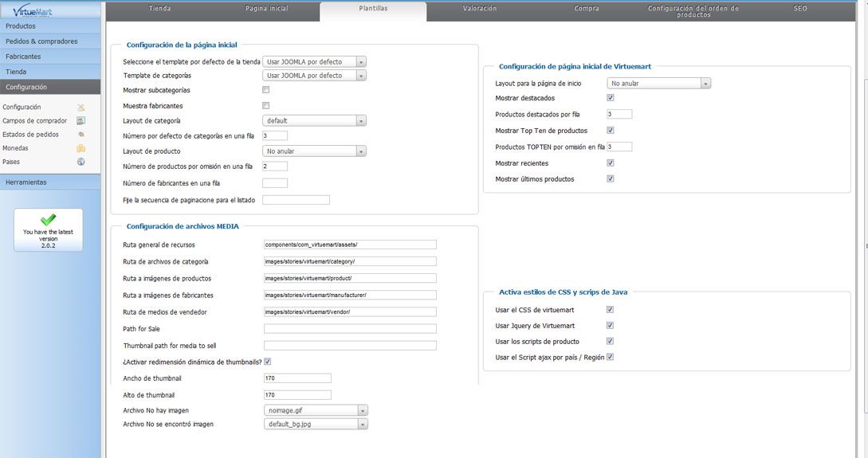Click the Monedas coins icon
The image size is (868, 458).
tap(81, 148)
